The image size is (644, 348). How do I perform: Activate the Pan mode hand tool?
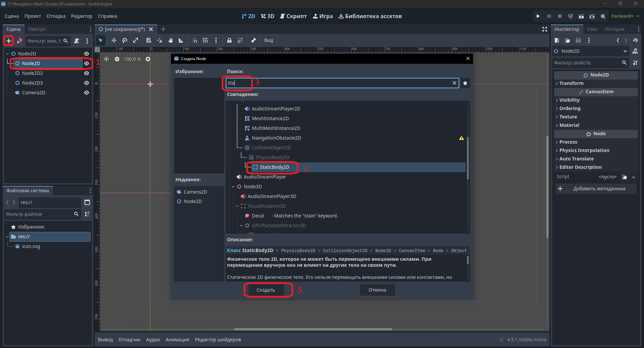(x=170, y=40)
